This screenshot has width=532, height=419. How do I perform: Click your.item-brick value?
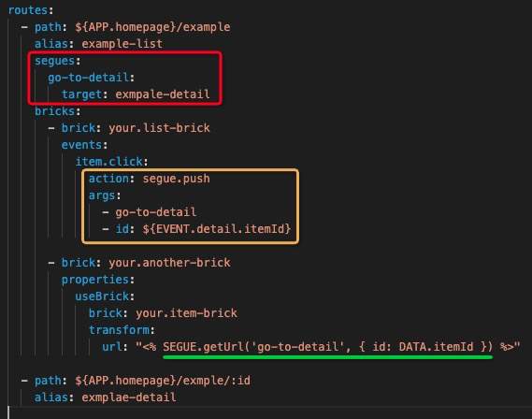click(x=186, y=313)
